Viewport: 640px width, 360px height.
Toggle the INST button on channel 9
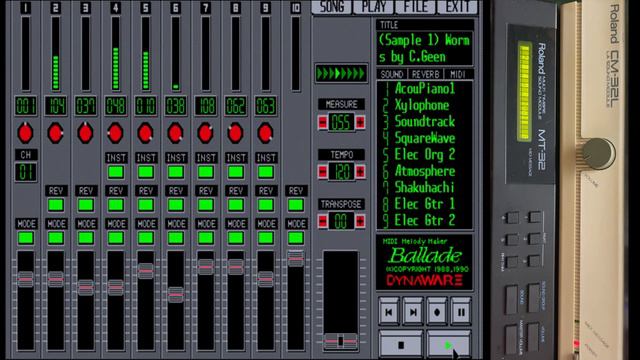point(266,172)
